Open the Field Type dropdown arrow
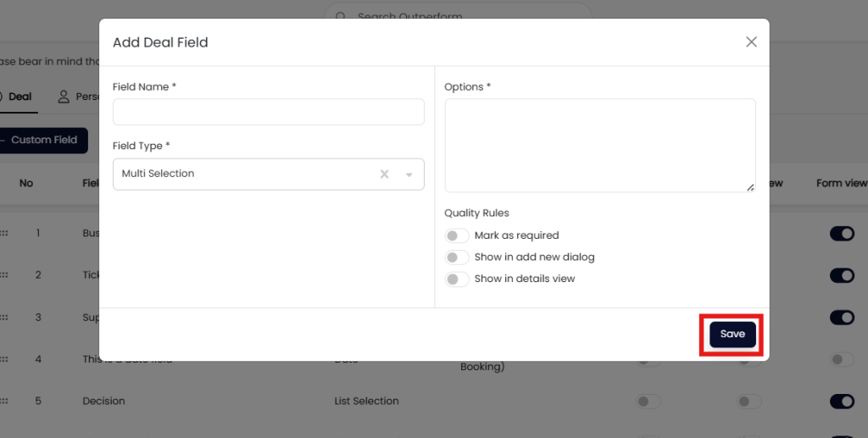 click(x=409, y=175)
